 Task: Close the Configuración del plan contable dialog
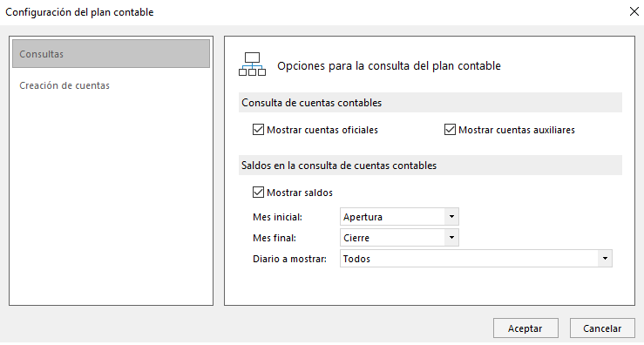click(x=634, y=11)
